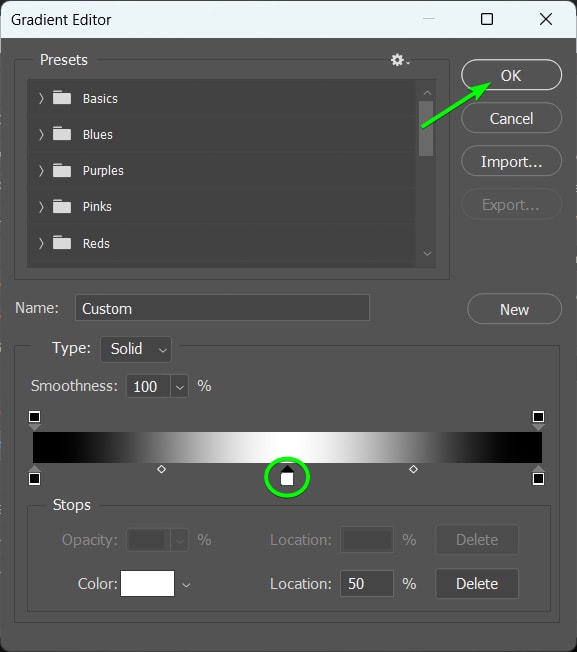This screenshot has height=652, width=577.
Task: Expand the Blues preset folder
Action: 41,134
